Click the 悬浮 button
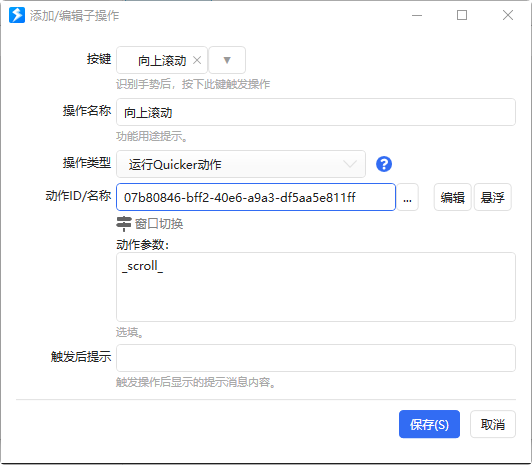The height and width of the screenshot is (465, 532). click(492, 197)
